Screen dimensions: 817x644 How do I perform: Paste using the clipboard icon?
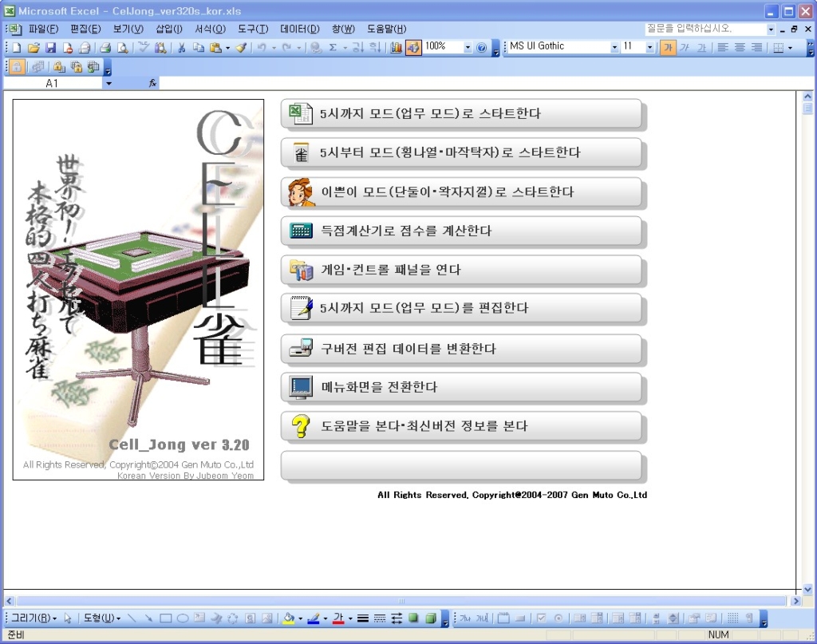pos(215,47)
